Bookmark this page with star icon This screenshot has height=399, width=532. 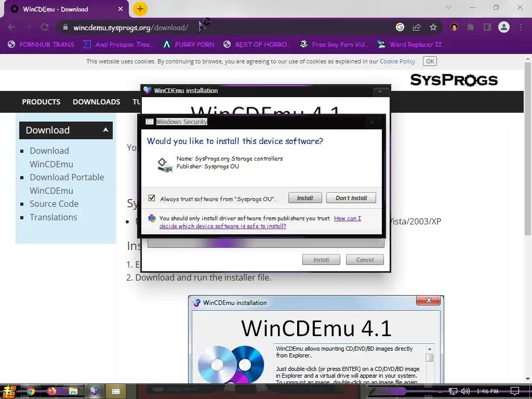pyautogui.click(x=433, y=27)
